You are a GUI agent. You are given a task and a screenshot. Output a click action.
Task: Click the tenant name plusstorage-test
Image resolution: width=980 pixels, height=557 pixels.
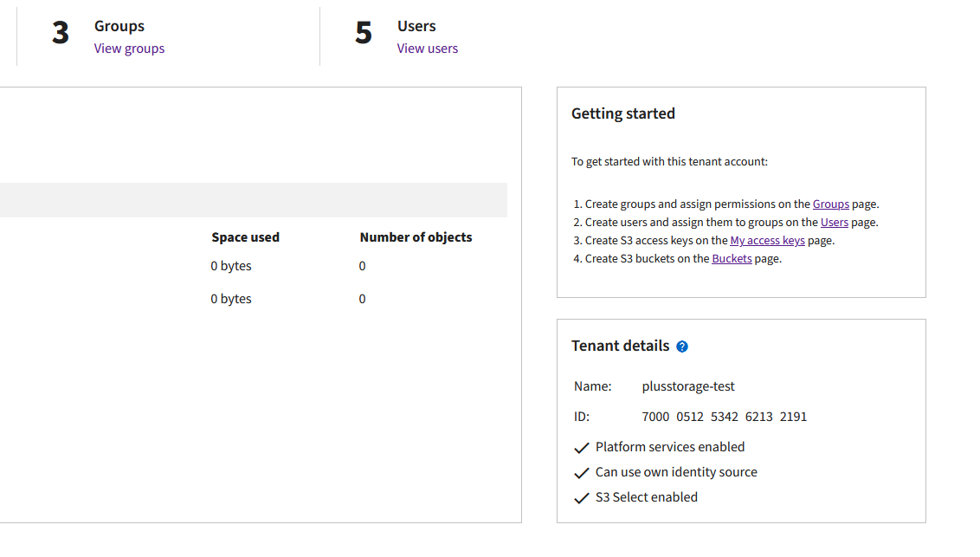click(688, 386)
